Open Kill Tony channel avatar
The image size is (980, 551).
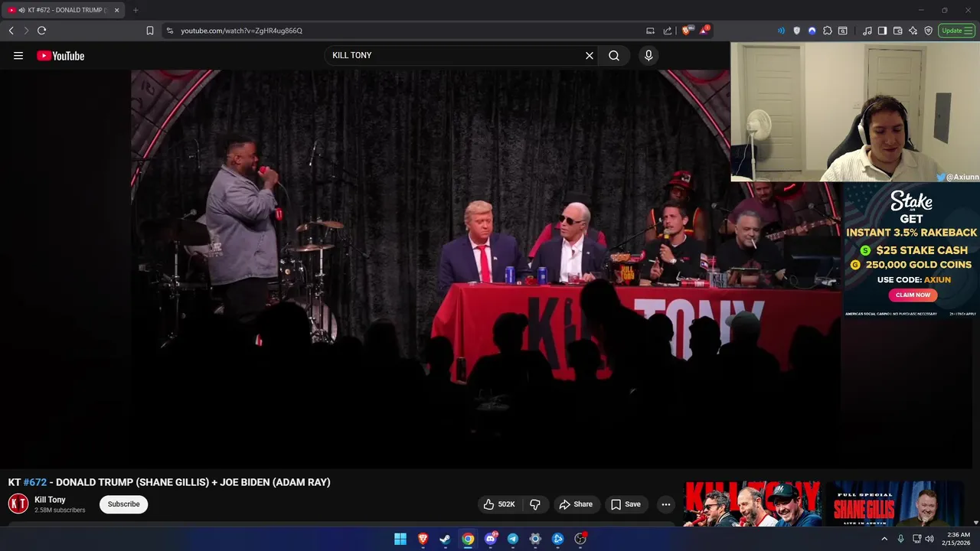click(18, 504)
